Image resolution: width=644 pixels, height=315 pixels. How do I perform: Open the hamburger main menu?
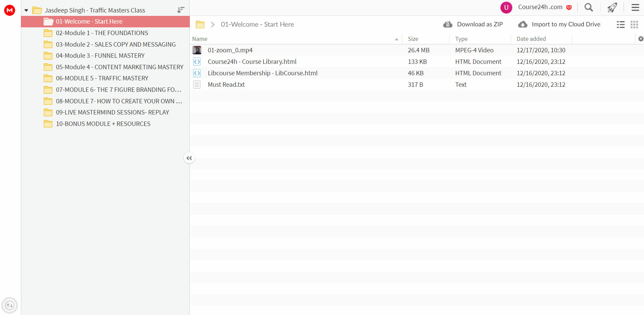click(635, 7)
